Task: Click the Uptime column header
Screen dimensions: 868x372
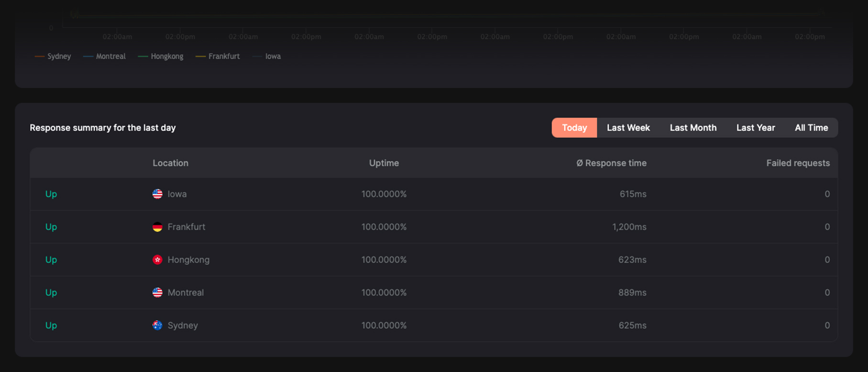Action: 384,163
